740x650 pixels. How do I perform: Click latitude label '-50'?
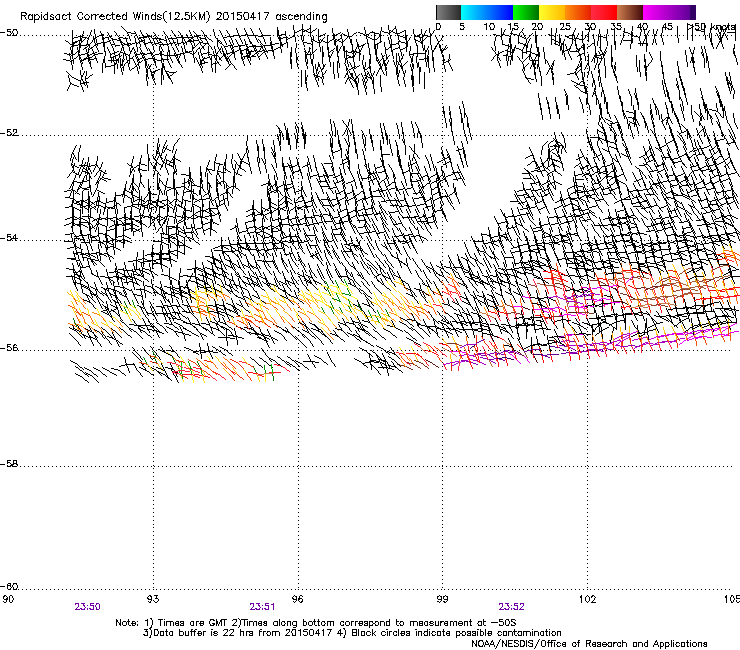pyautogui.click(x=9, y=33)
